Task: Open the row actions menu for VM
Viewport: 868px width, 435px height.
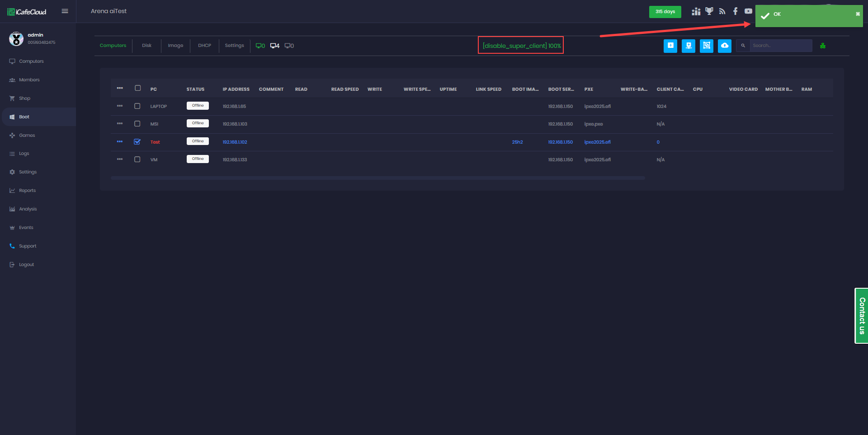Action: click(x=120, y=159)
